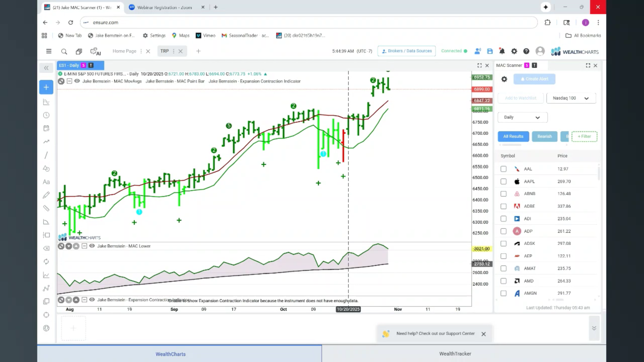
Task: Click the Create Alert button
Action: tap(534, 79)
